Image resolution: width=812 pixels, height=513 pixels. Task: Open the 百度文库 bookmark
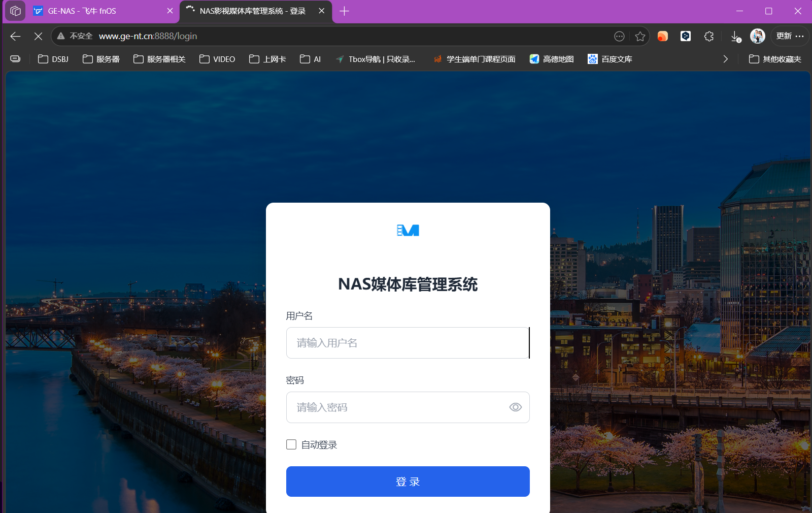pyautogui.click(x=609, y=59)
